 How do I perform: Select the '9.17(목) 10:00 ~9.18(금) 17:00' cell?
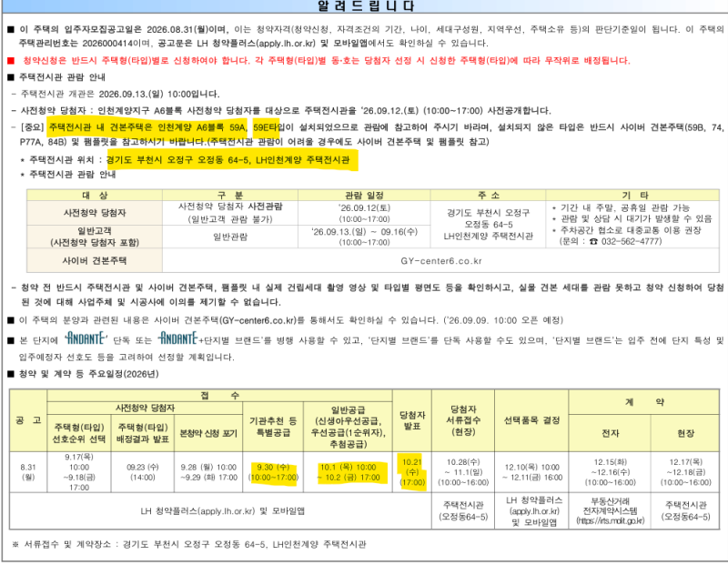point(79,472)
